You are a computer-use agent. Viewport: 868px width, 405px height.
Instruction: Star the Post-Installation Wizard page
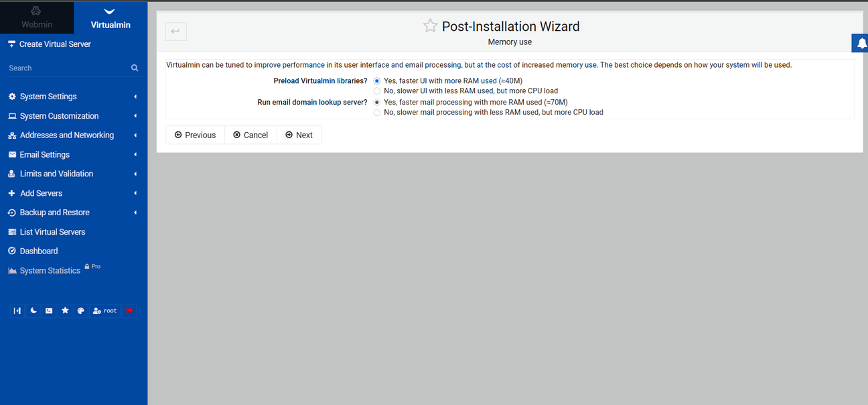click(x=430, y=26)
